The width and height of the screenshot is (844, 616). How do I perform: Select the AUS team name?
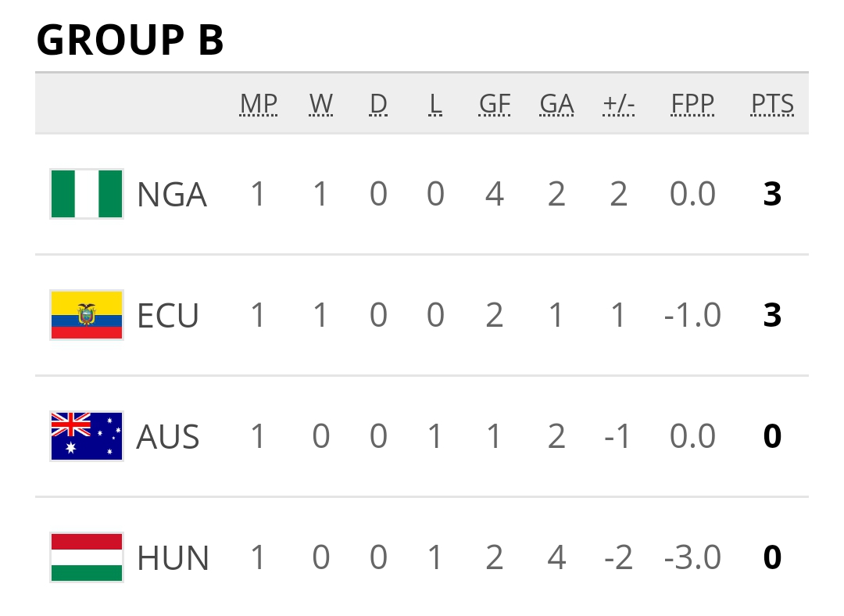click(x=168, y=437)
